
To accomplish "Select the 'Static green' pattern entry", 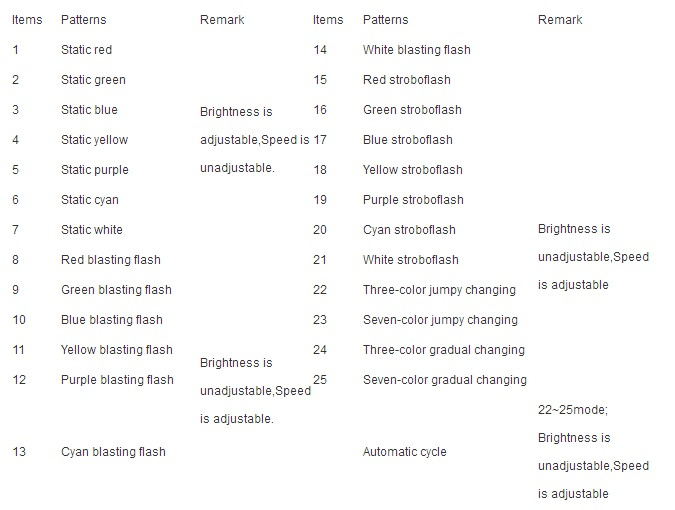I will (93, 80).
